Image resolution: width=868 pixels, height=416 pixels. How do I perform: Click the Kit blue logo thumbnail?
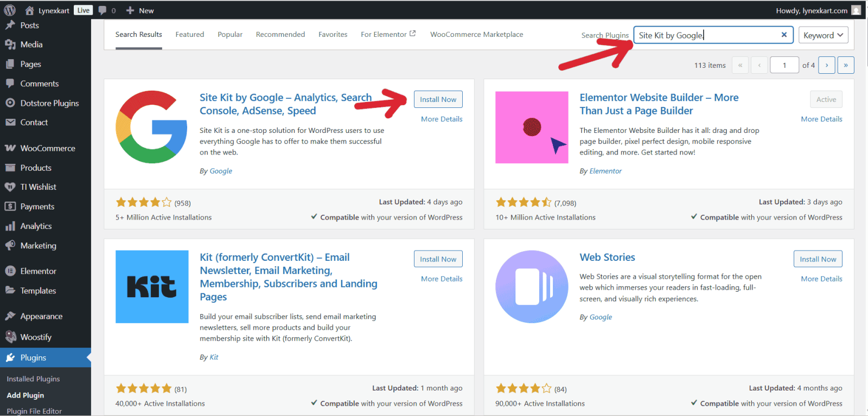152,286
